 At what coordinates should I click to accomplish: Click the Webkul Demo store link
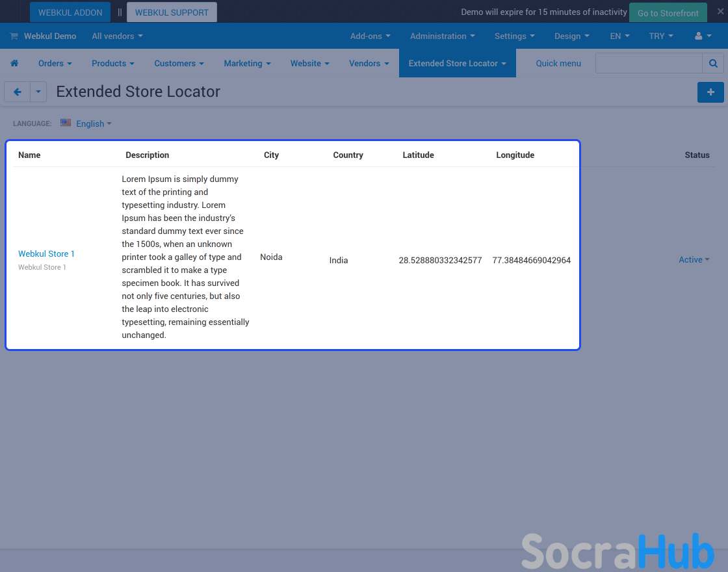point(49,36)
